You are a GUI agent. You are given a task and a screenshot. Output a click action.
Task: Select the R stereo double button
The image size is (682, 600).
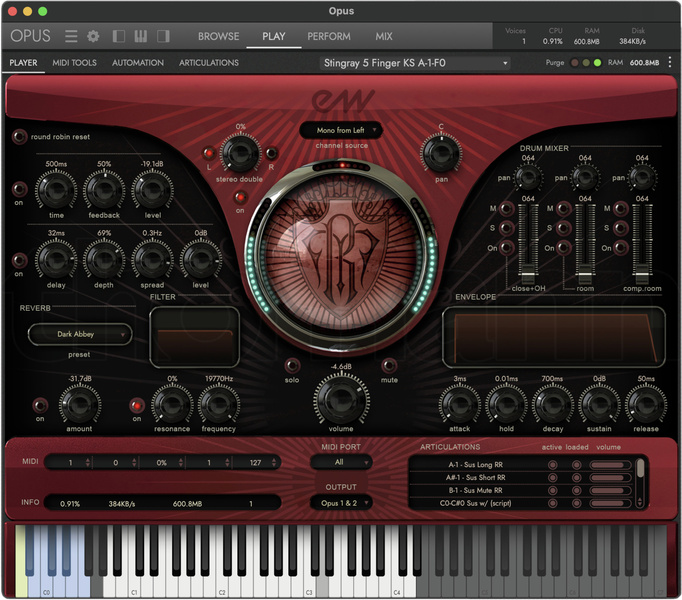pyautogui.click(x=271, y=153)
